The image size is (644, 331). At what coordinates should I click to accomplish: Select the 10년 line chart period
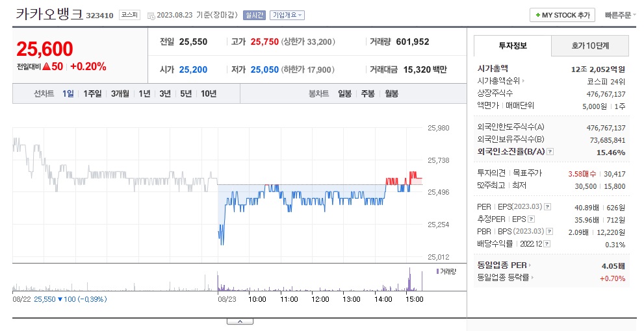pyautogui.click(x=209, y=93)
